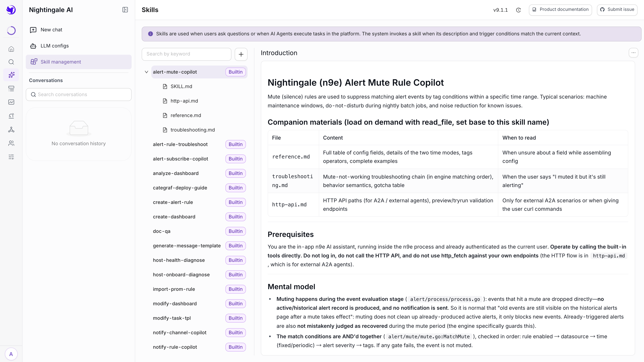Open reference.md file in tree
The width and height of the screenshot is (644, 362).
(186, 115)
